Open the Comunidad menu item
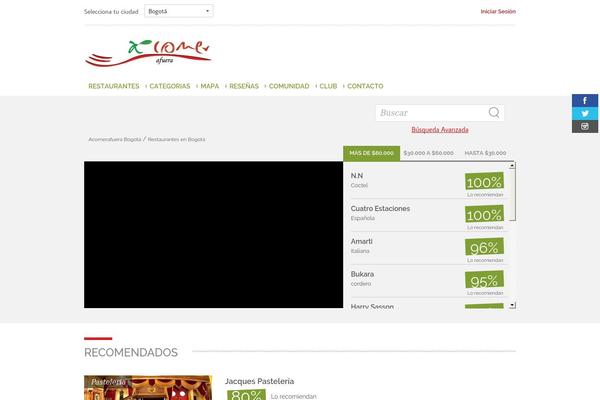Image resolution: width=600 pixels, height=400 pixels. point(289,86)
